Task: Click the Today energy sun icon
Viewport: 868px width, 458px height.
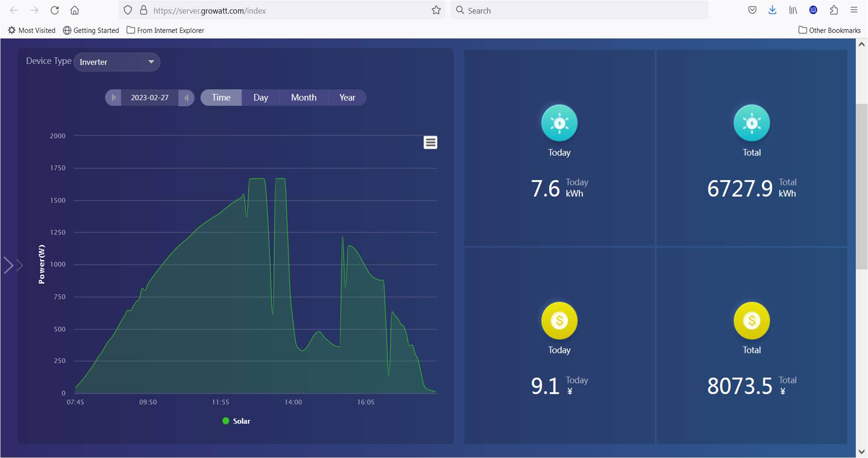Action: point(559,123)
